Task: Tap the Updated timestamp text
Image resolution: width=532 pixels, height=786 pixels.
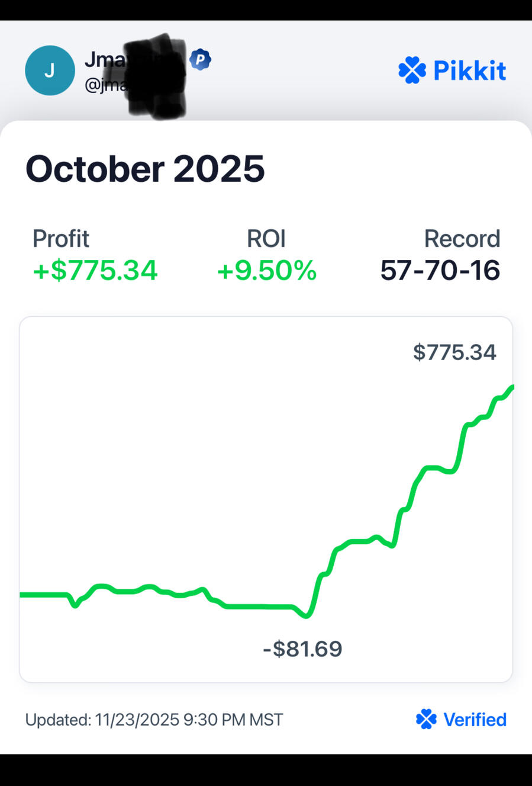Action: coord(154,720)
